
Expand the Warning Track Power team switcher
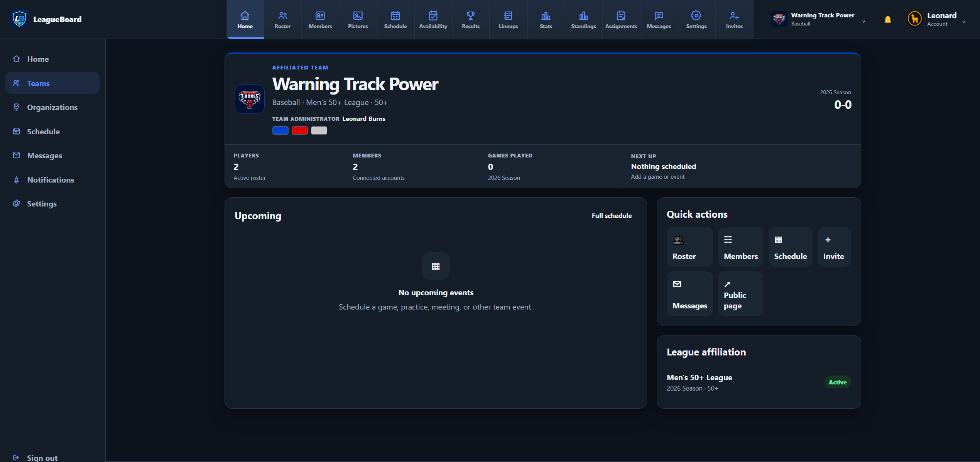pyautogui.click(x=818, y=19)
